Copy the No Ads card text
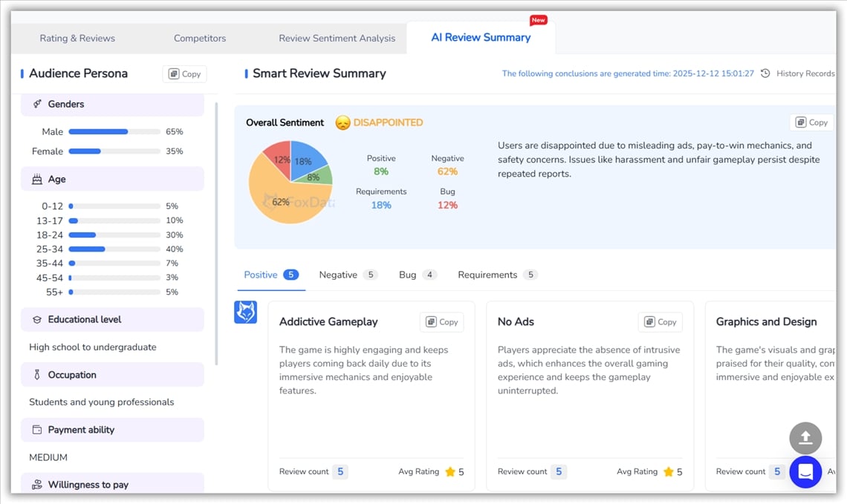The image size is (847, 504). click(660, 322)
